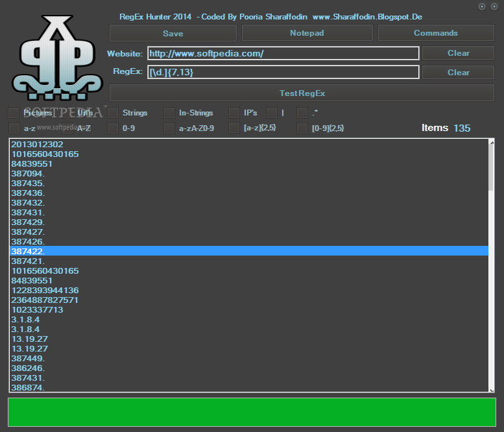
Task: Select result row 387427.
Action: point(250,232)
